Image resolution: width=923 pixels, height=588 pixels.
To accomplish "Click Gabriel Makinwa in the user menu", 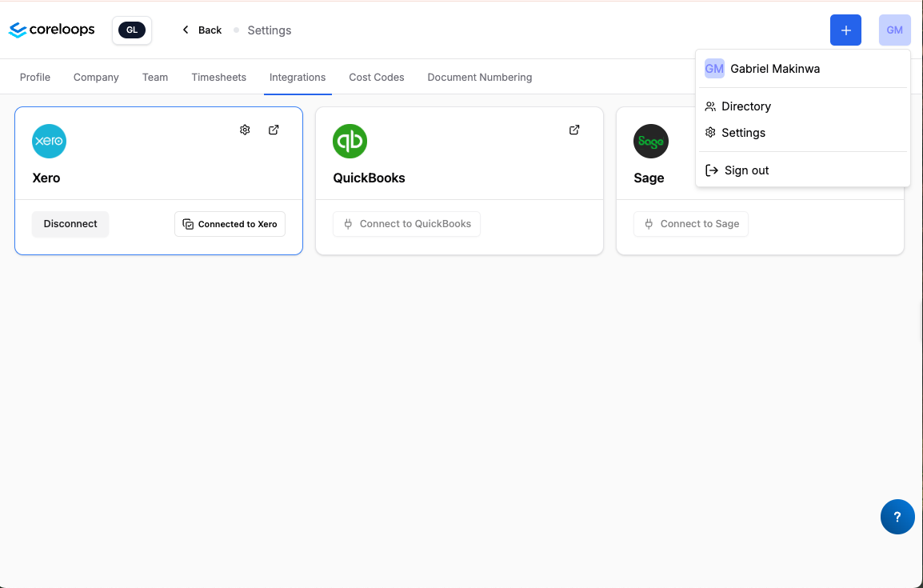I will 775,69.
